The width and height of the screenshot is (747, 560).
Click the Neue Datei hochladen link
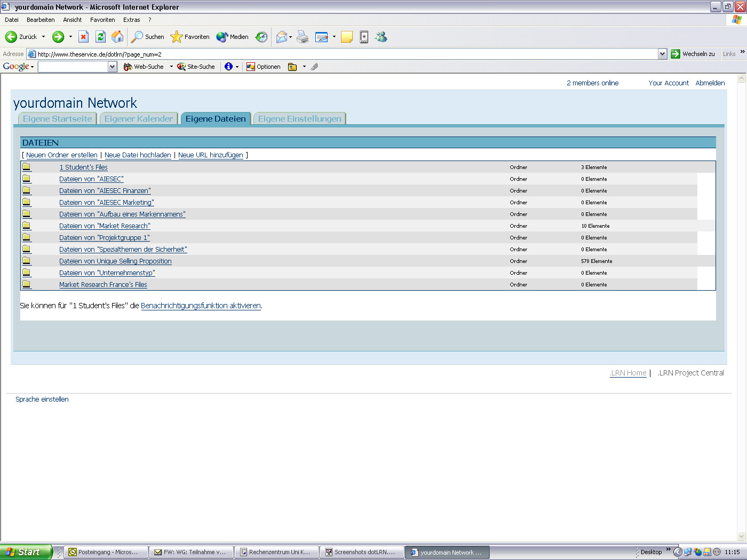point(138,155)
